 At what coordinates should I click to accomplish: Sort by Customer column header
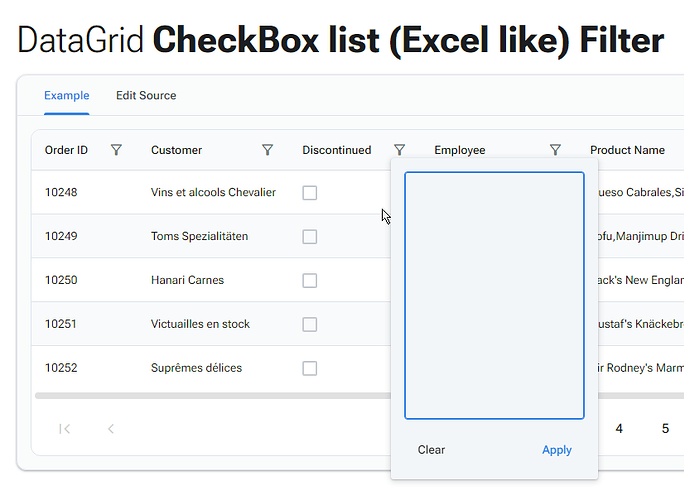[x=176, y=150]
